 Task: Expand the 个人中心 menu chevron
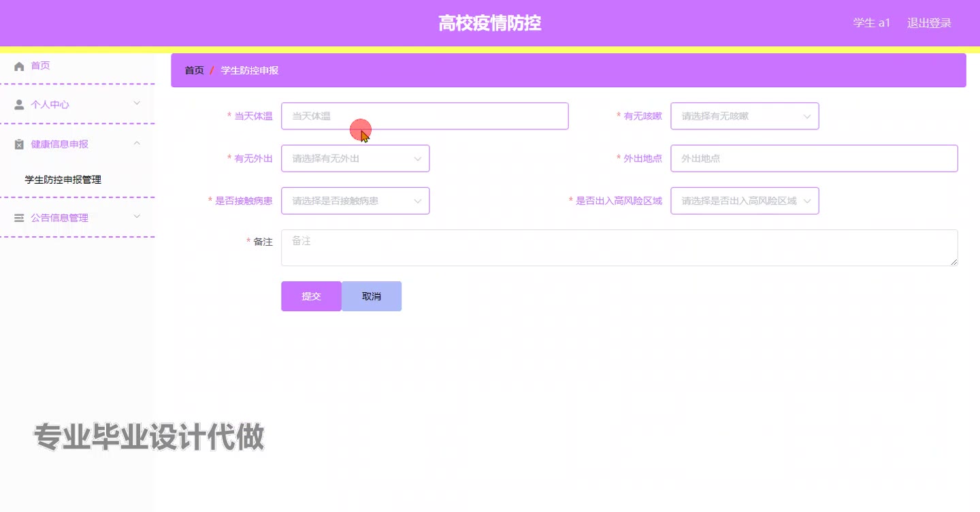[x=137, y=103]
